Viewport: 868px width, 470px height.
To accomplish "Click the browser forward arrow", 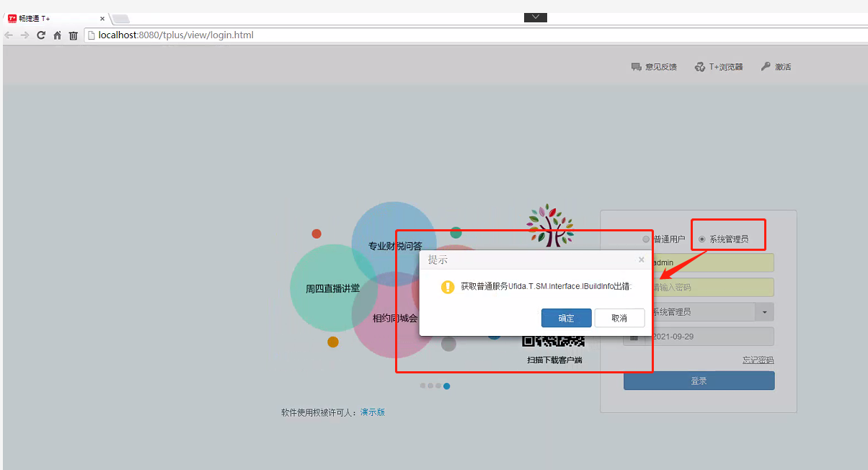I will [x=25, y=35].
